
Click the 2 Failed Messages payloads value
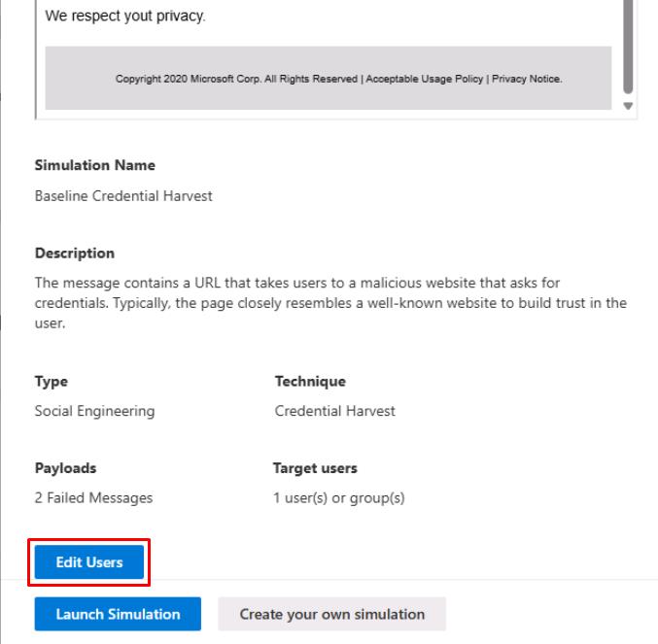pyautogui.click(x=93, y=498)
